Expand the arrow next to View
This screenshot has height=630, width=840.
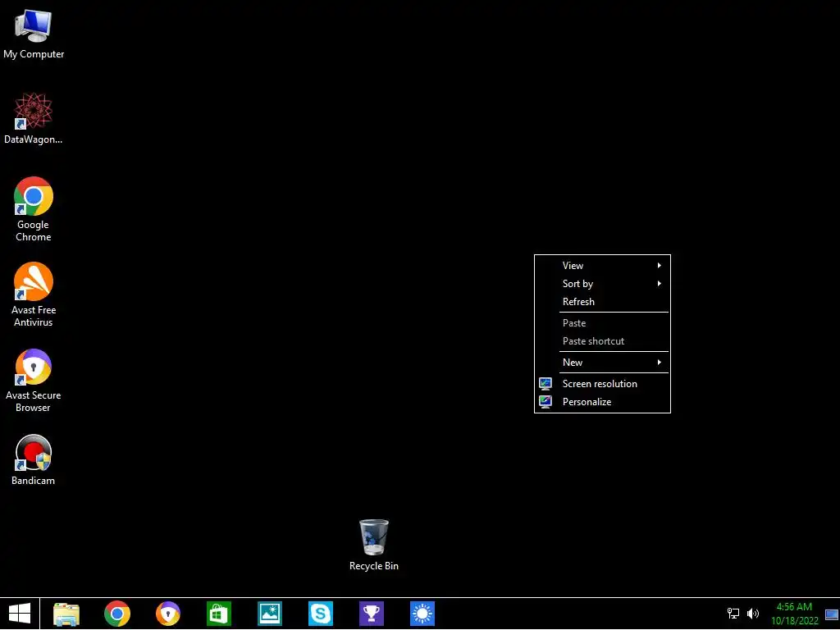pyautogui.click(x=659, y=266)
